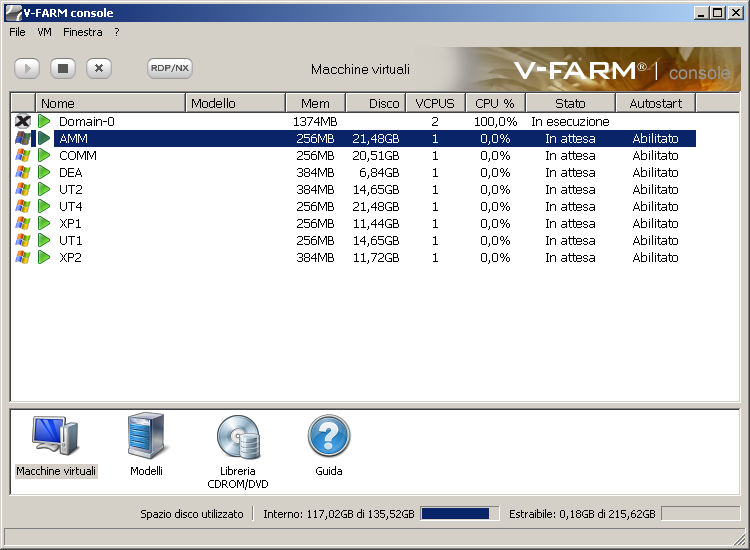Select the UT1 virtual machine name
This screenshot has width=750, height=550.
coord(70,241)
